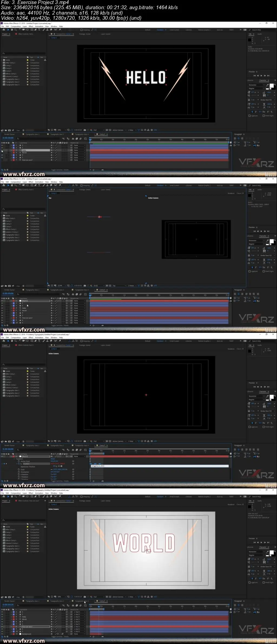Jump to first frame in the WORLD screenshot Preview panel
The image size is (277, 644).
pyautogui.click(x=254, y=543)
